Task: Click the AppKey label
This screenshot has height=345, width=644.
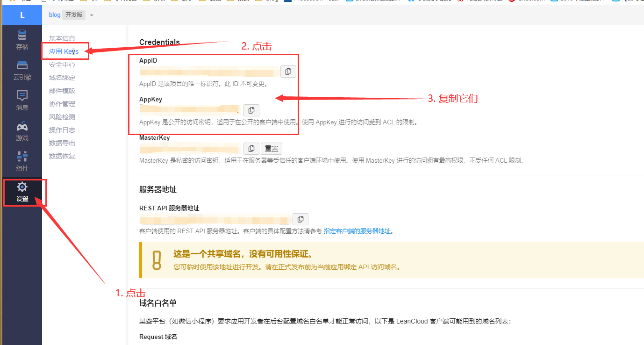Action: tap(150, 100)
